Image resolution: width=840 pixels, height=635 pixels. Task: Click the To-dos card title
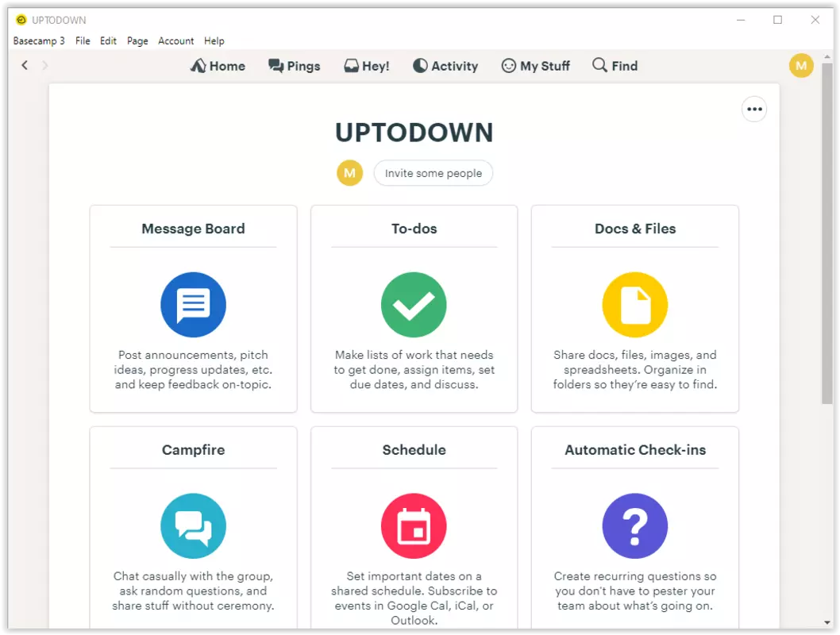(x=414, y=229)
